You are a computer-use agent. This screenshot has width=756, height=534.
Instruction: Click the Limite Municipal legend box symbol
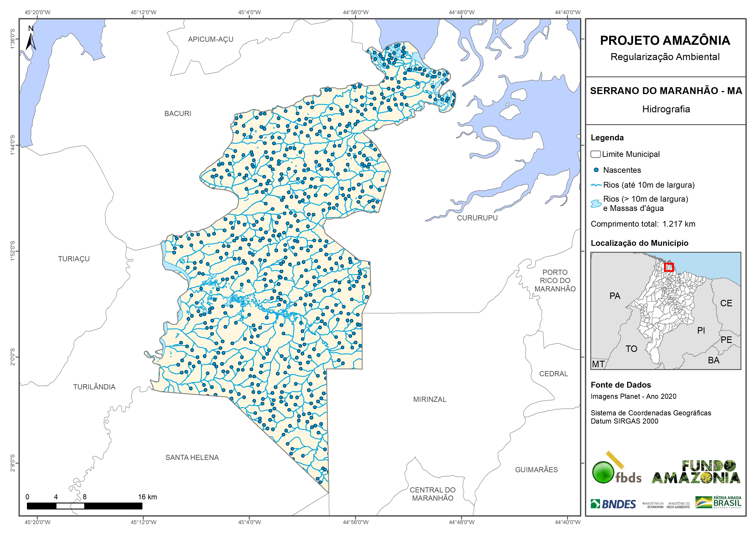(596, 154)
